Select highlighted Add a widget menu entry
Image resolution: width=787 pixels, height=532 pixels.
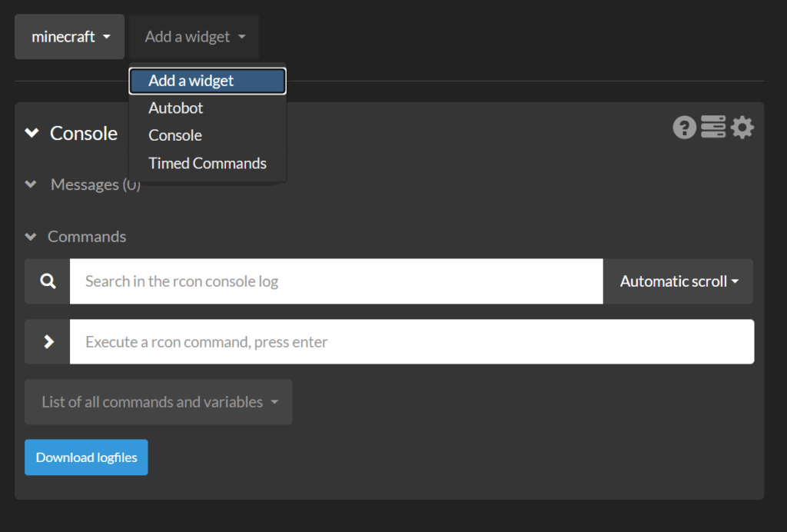click(207, 81)
